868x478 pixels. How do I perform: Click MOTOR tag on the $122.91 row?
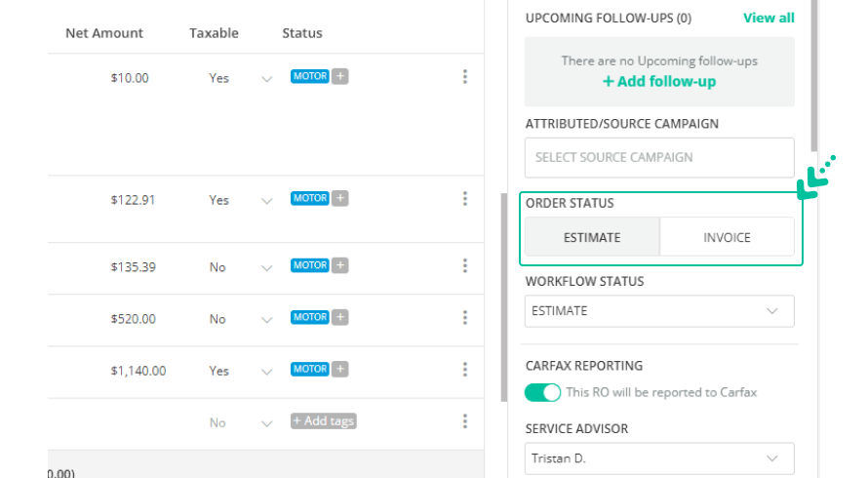coord(310,198)
